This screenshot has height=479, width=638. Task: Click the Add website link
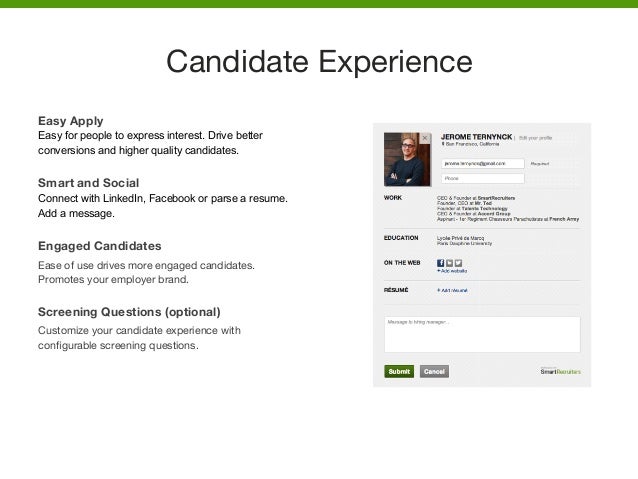click(x=454, y=271)
